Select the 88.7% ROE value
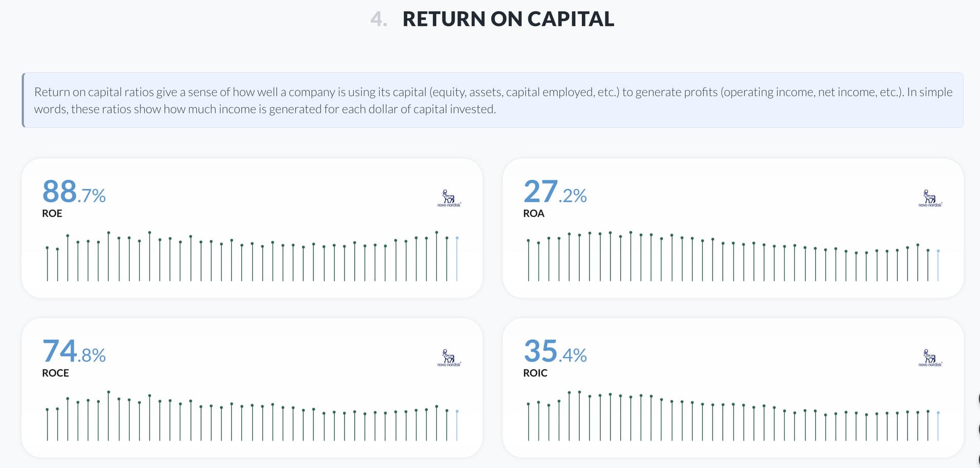Screen dimensions: 980x468 click(x=74, y=192)
